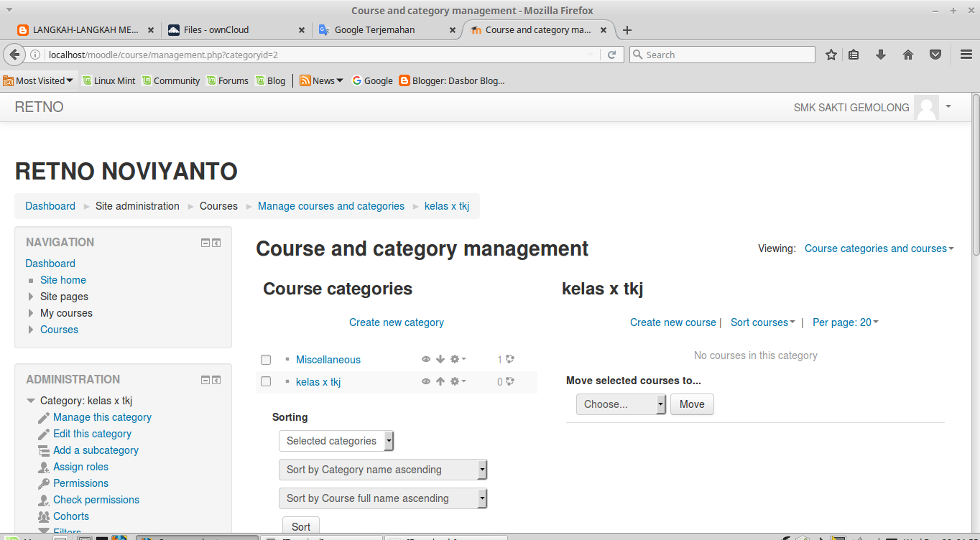
Task: Open the Firefox hamburger menu
Action: [966, 55]
